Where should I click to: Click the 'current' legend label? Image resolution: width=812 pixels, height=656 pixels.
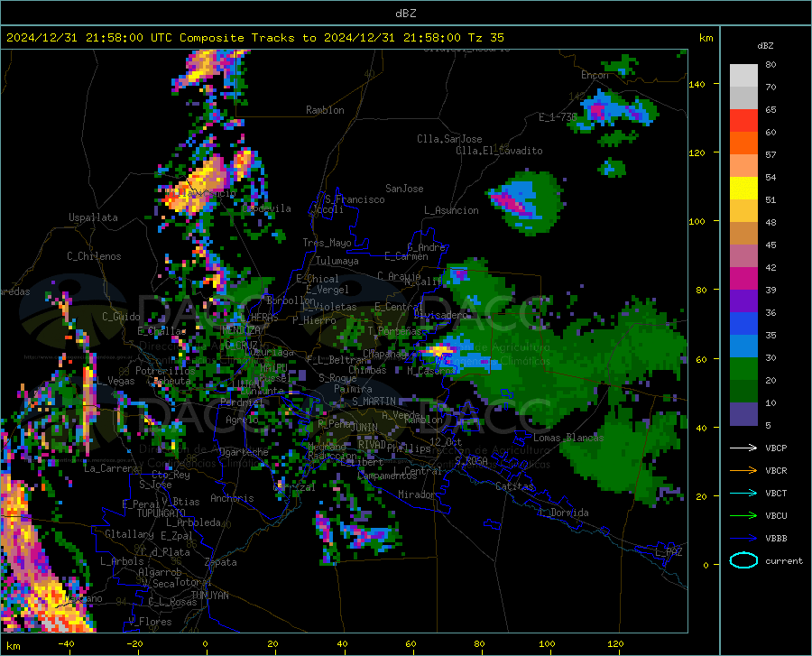[784, 560]
